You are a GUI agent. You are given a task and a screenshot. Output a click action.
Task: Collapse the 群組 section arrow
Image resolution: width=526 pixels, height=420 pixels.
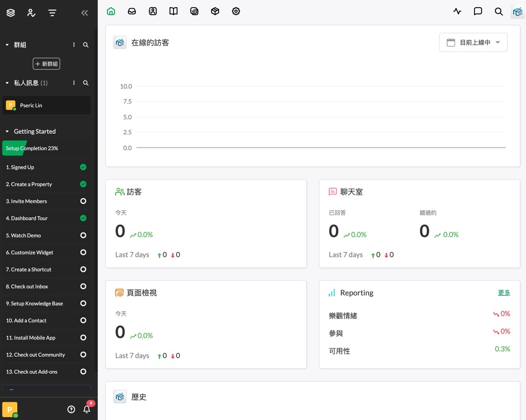pyautogui.click(x=7, y=45)
